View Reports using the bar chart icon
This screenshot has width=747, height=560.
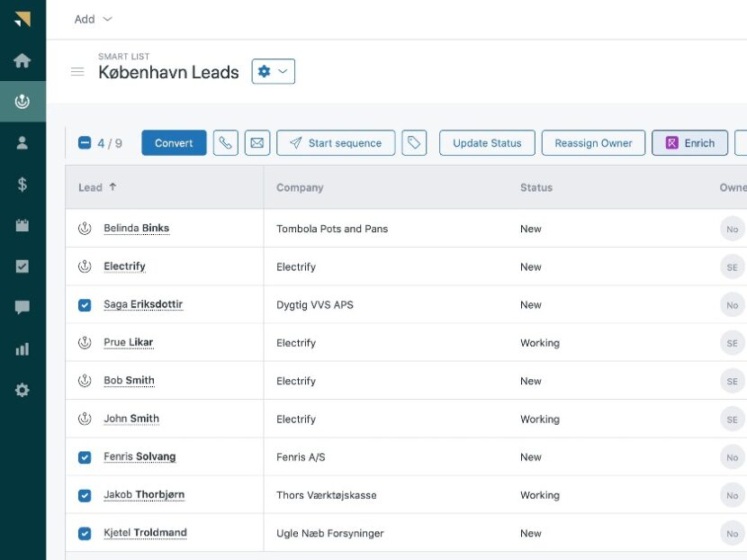click(x=22, y=348)
